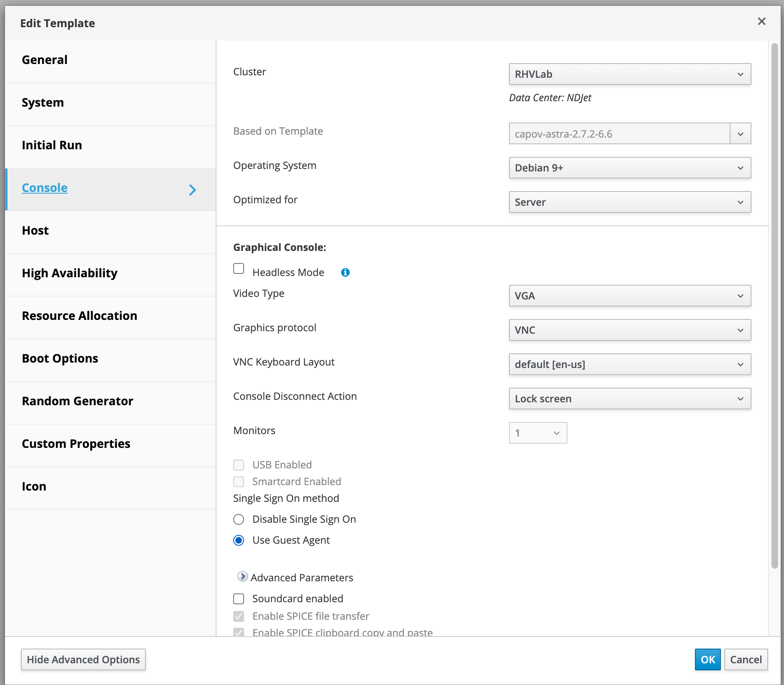Click Hide Advanced Options button
The height and width of the screenshot is (685, 784).
coord(83,659)
